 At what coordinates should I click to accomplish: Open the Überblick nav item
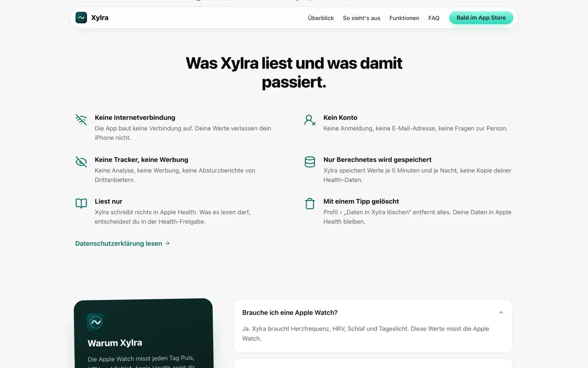321,18
